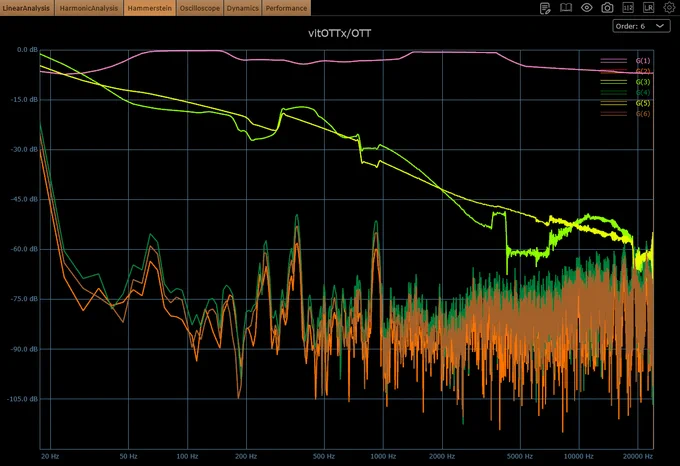680x466 pixels.
Task: Toggle the G(2) legend entry
Action: [x=625, y=71]
